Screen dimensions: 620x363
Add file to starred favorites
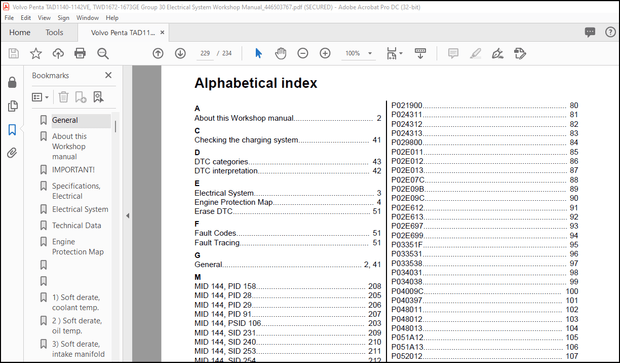36,53
